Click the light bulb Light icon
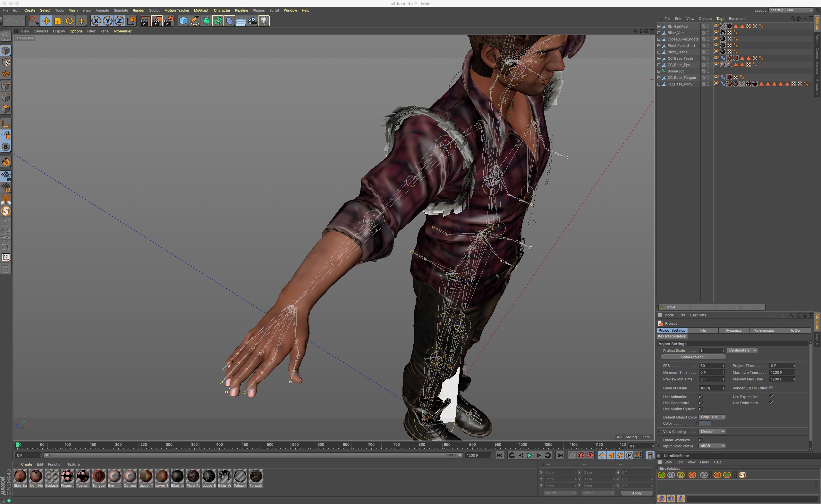The image size is (821, 504). [264, 21]
